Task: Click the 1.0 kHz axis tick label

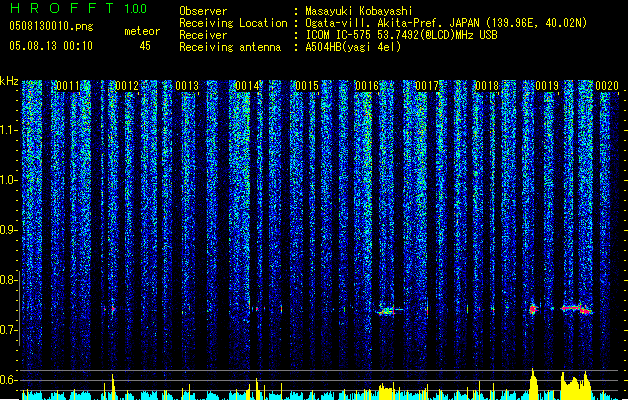Action: pos(9,180)
